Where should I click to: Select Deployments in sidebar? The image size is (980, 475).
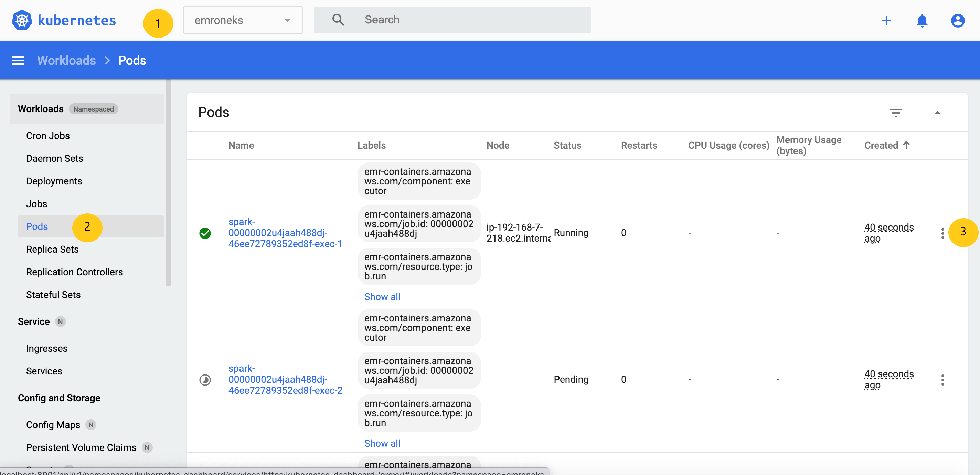tap(54, 181)
